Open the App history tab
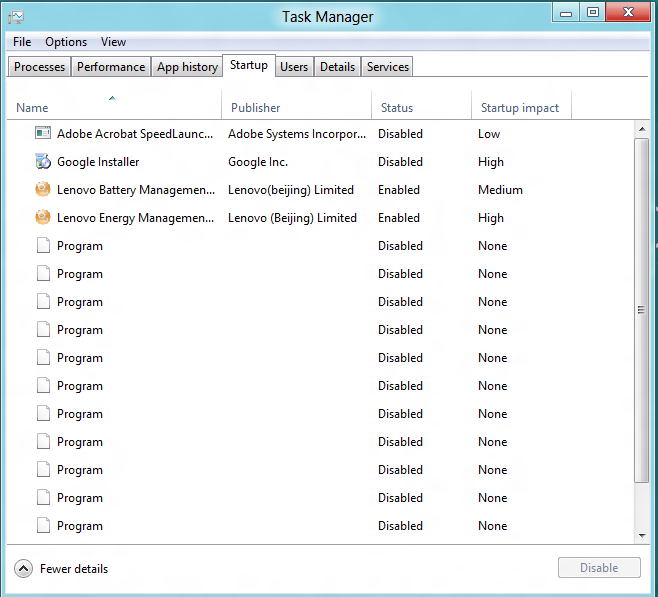The image size is (658, 597). point(187,67)
